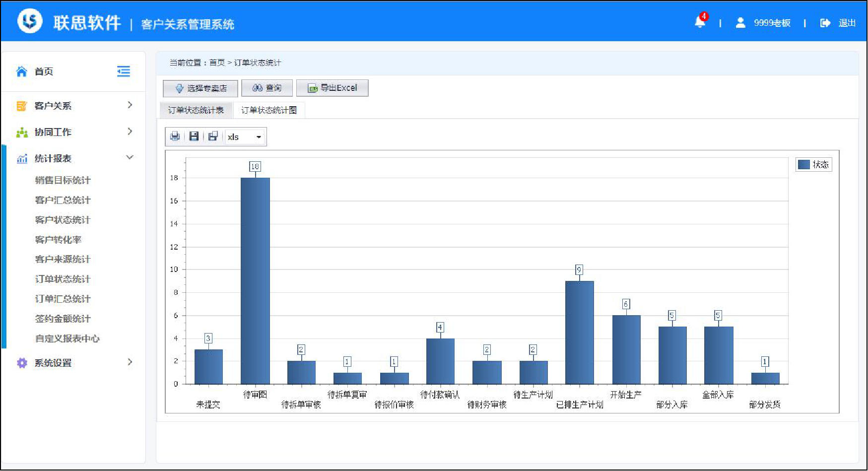Open 客户汇总统计 report
Viewport: 868px width, 471px height.
pos(63,200)
